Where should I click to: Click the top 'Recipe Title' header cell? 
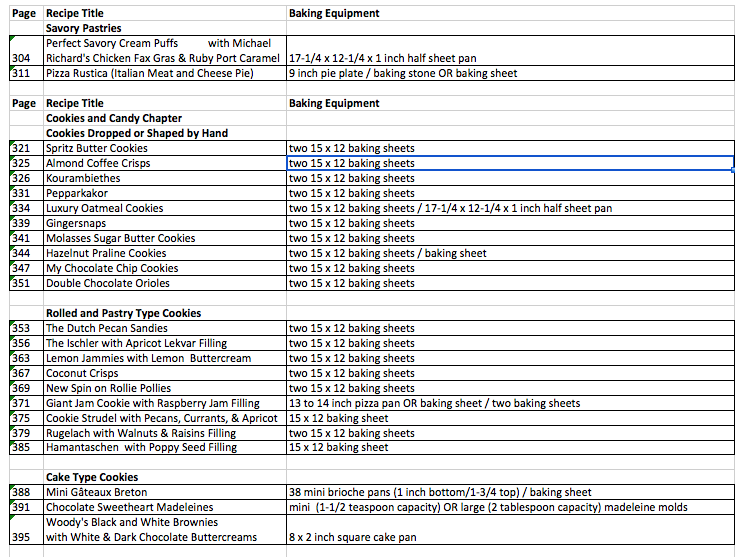165,13
